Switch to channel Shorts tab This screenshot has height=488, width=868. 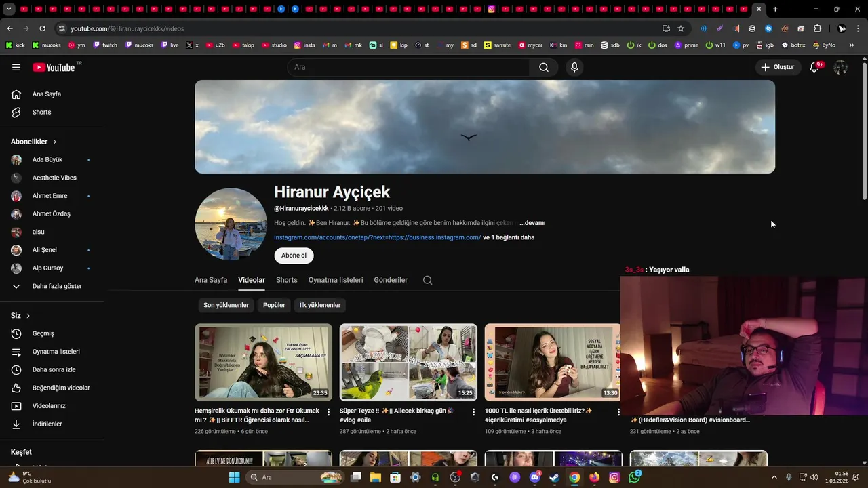287,280
